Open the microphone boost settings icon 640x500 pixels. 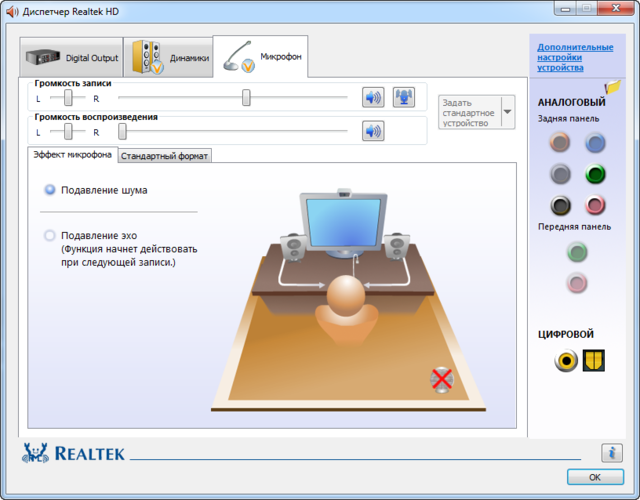[403, 97]
